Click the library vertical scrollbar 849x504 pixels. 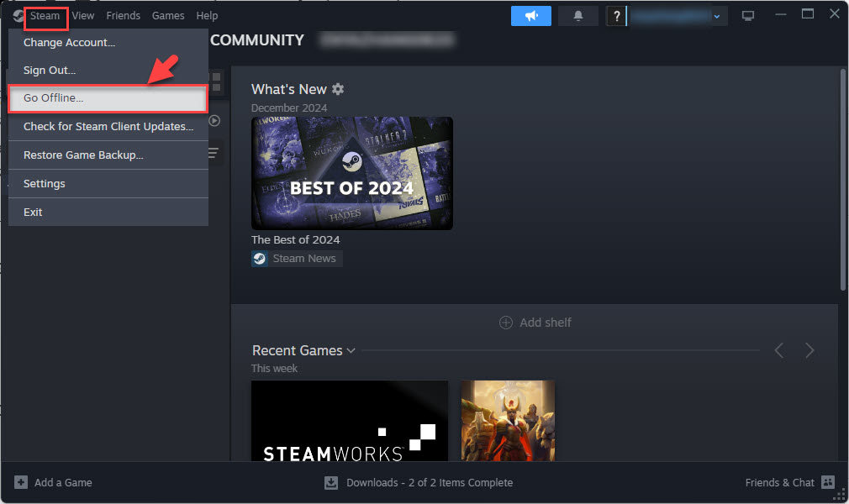pos(842,181)
